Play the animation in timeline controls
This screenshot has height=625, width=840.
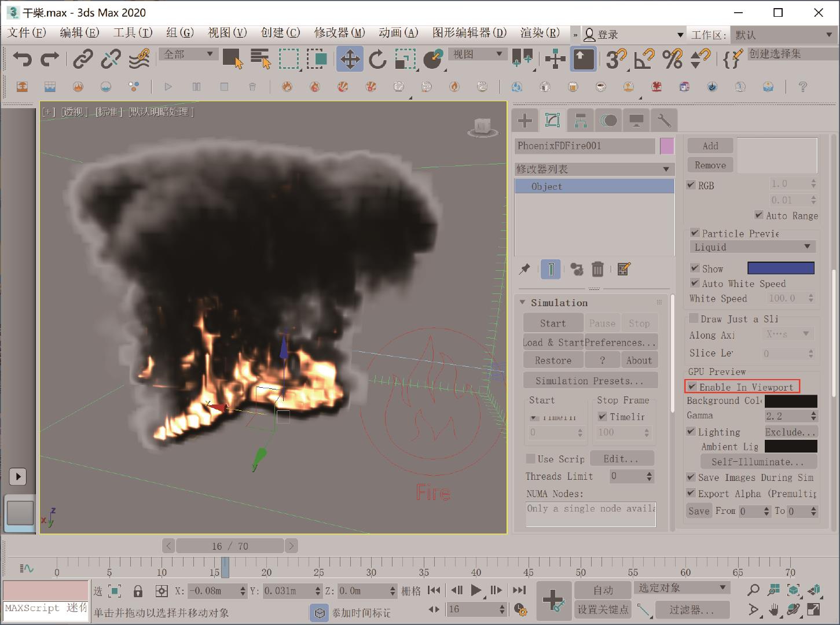point(476,590)
